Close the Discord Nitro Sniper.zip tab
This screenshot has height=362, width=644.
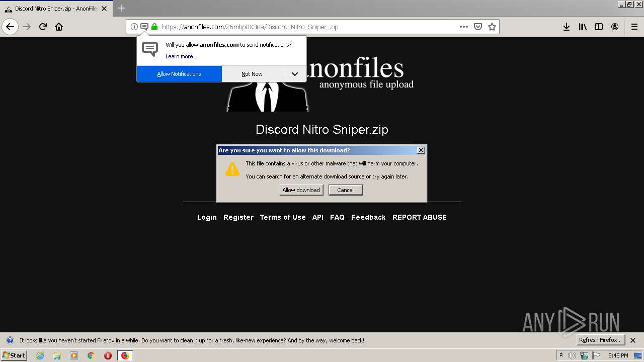tap(104, 9)
